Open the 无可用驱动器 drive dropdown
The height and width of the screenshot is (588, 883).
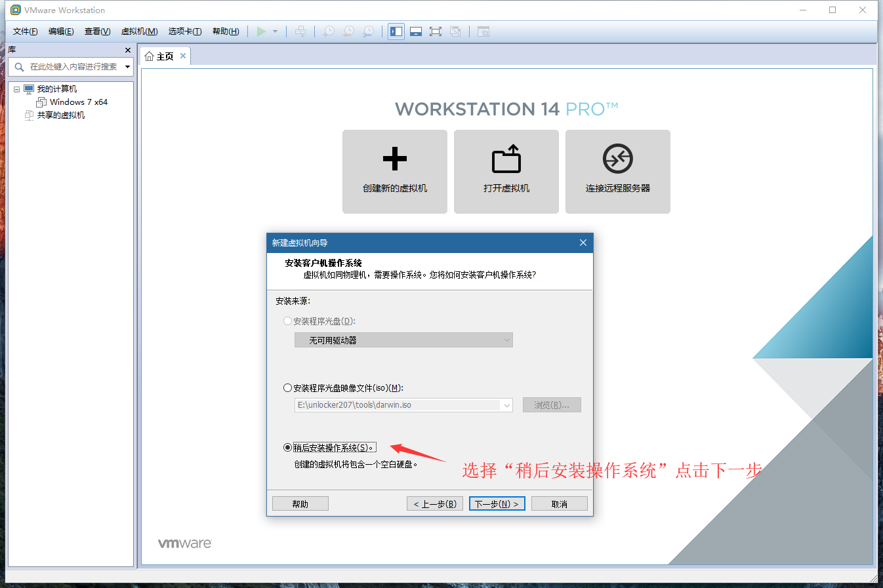point(506,340)
